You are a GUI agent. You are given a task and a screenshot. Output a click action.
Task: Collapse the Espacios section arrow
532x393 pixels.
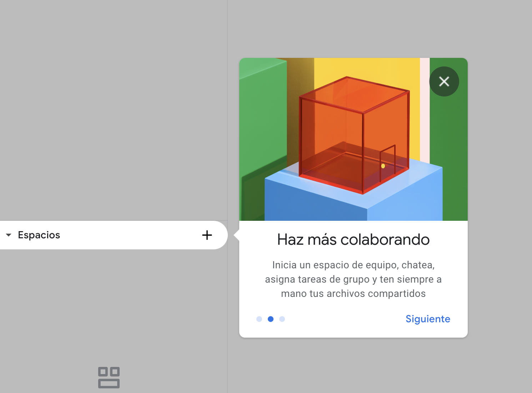point(9,235)
